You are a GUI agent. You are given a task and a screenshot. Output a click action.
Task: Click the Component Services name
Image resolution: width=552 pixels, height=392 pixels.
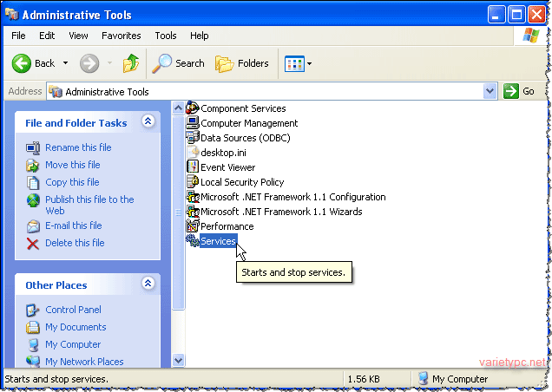[243, 108]
